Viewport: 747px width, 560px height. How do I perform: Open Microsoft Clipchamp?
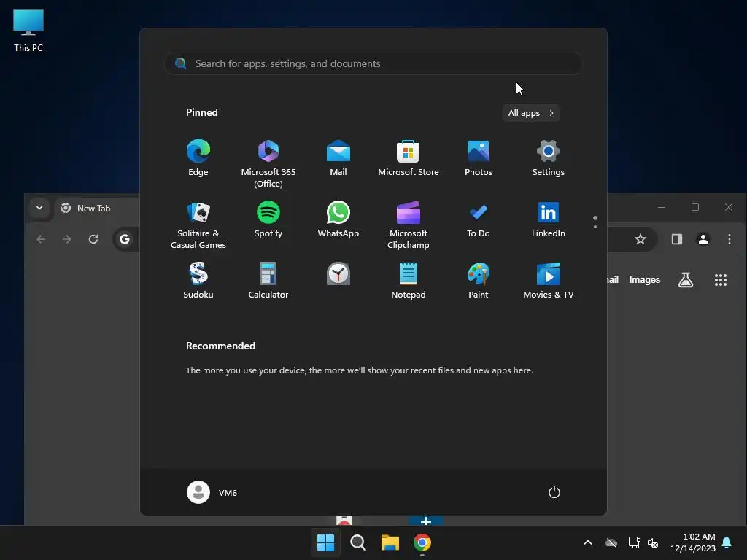409,225
